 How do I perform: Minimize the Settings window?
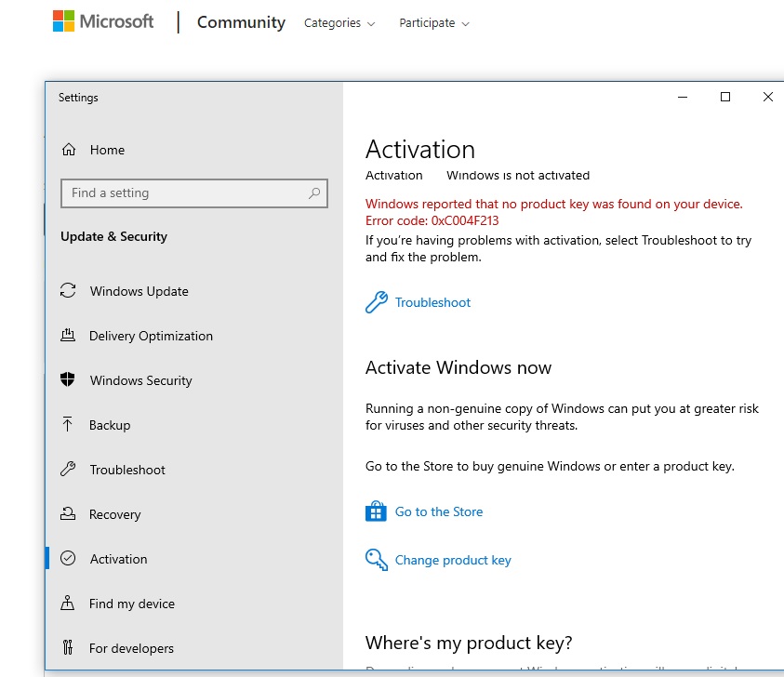click(x=683, y=97)
